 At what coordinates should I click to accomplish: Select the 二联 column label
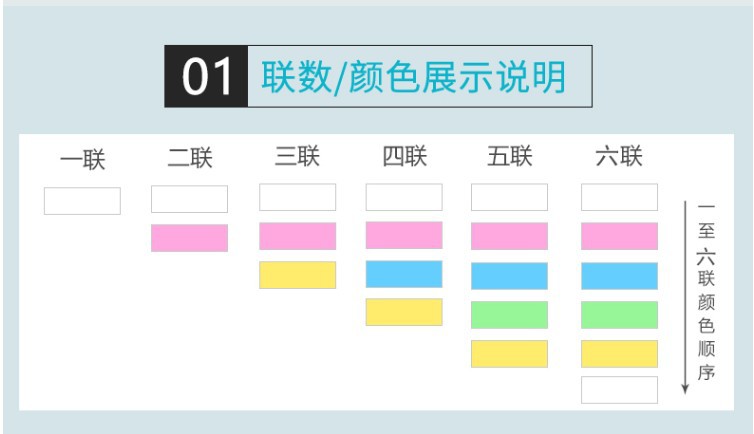click(x=189, y=158)
